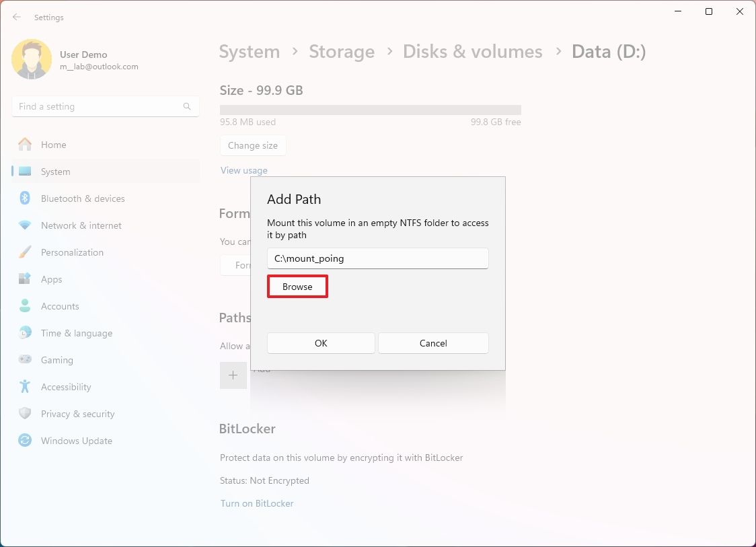Image resolution: width=756 pixels, height=547 pixels.
Task: Edit the mount path text field
Action: tap(377, 258)
